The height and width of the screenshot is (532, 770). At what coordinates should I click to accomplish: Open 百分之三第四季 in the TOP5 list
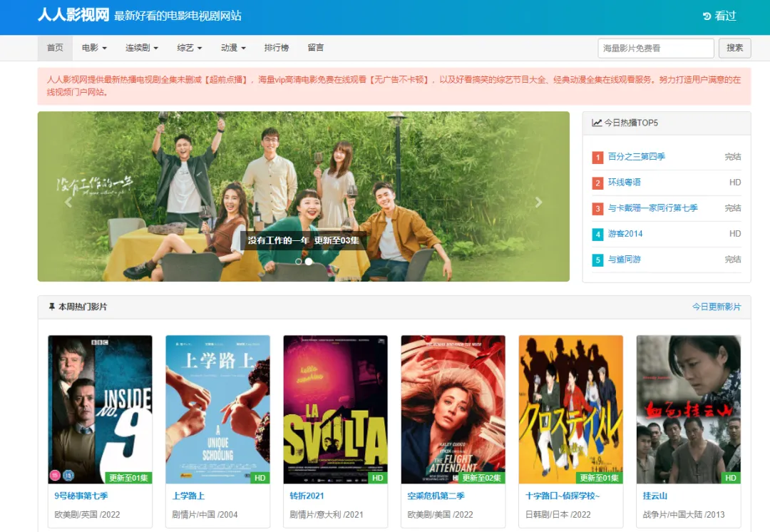point(637,157)
